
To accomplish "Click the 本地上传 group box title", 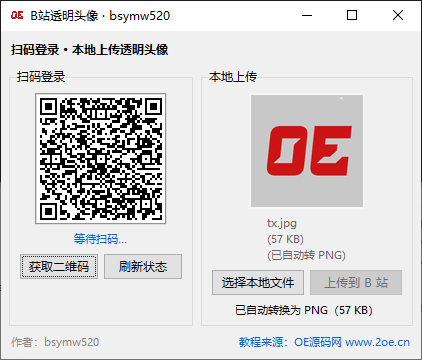I will [x=233, y=77].
